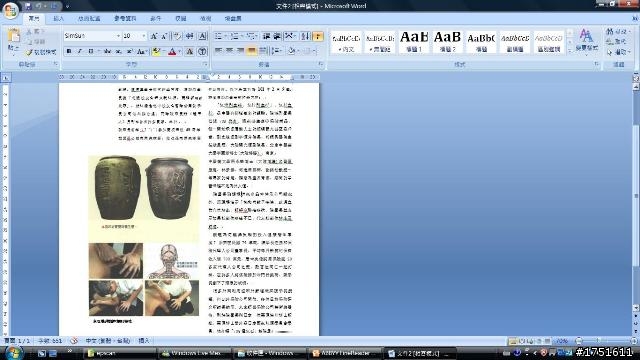
Task: Toggle Subscript formatting
Action: pos(118,51)
